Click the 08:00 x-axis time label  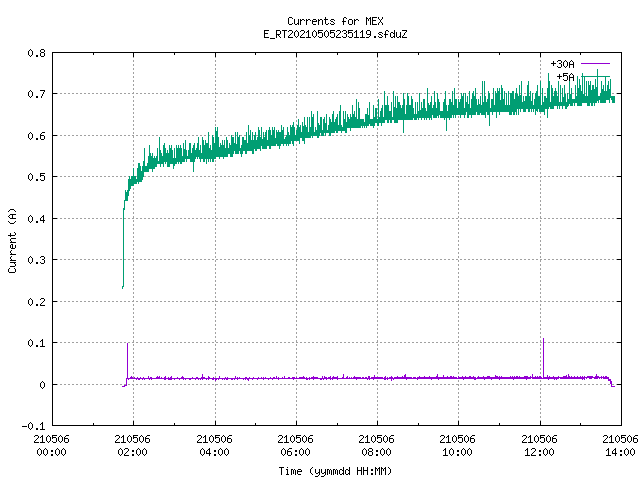click(376, 452)
